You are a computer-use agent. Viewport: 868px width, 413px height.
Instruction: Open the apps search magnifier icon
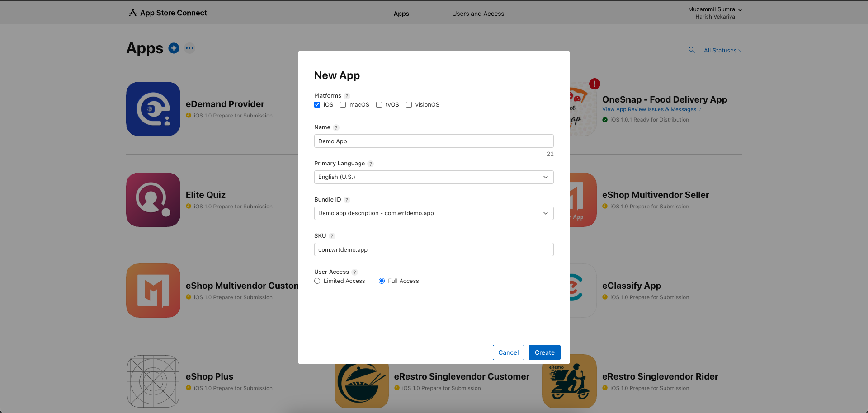click(x=692, y=50)
